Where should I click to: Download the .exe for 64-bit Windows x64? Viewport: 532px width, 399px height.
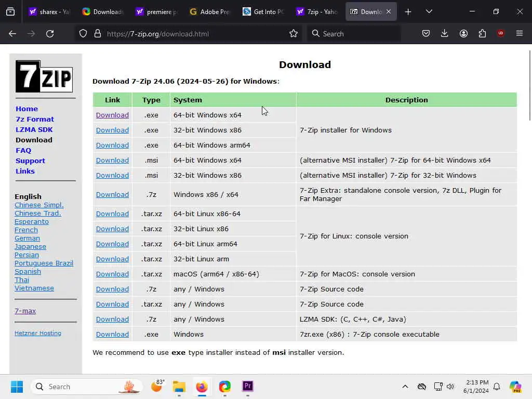tap(112, 115)
